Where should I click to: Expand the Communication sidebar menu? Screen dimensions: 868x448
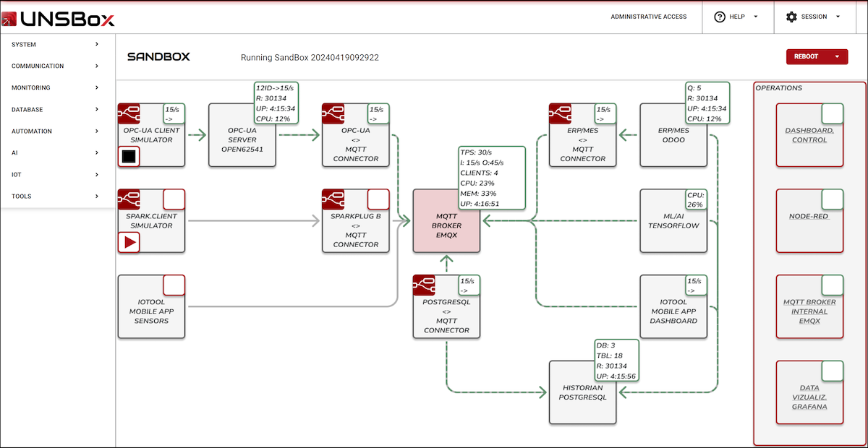tap(96, 66)
